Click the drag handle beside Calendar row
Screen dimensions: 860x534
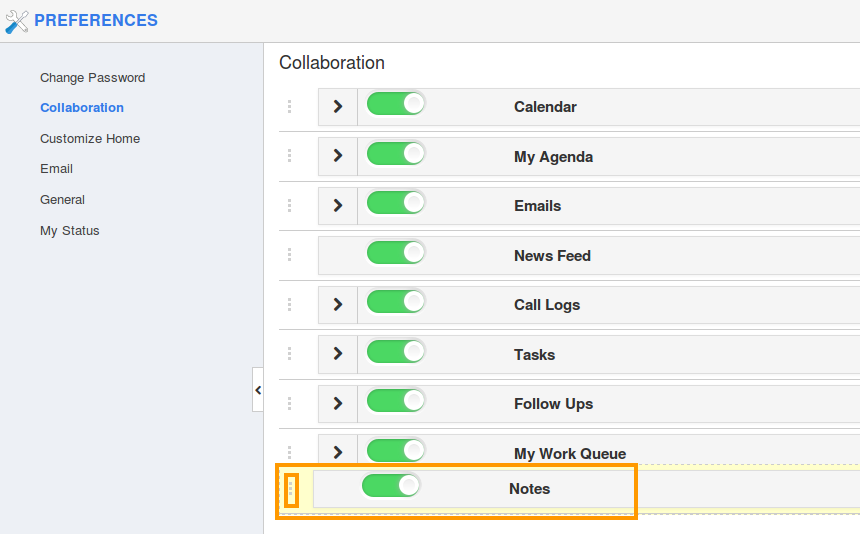click(290, 107)
